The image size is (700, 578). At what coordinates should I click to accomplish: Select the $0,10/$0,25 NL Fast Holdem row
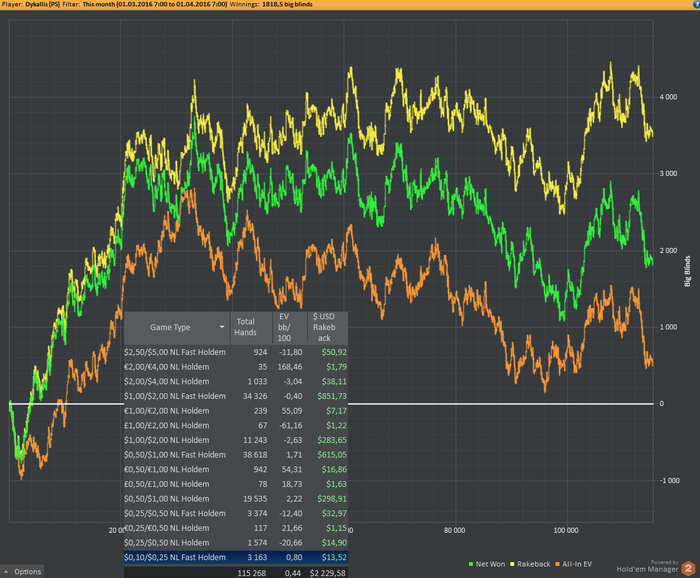click(175, 557)
